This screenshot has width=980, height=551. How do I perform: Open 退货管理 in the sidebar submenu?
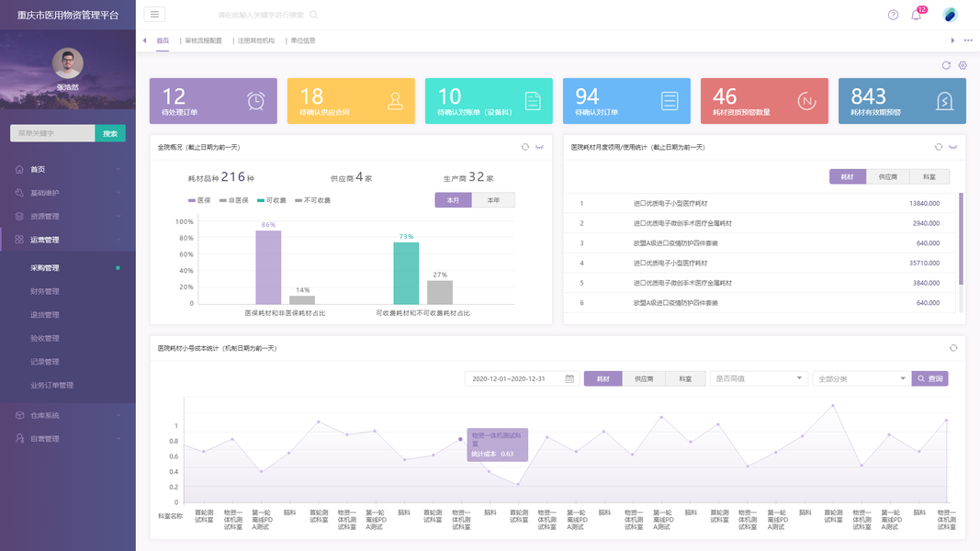[x=45, y=315]
